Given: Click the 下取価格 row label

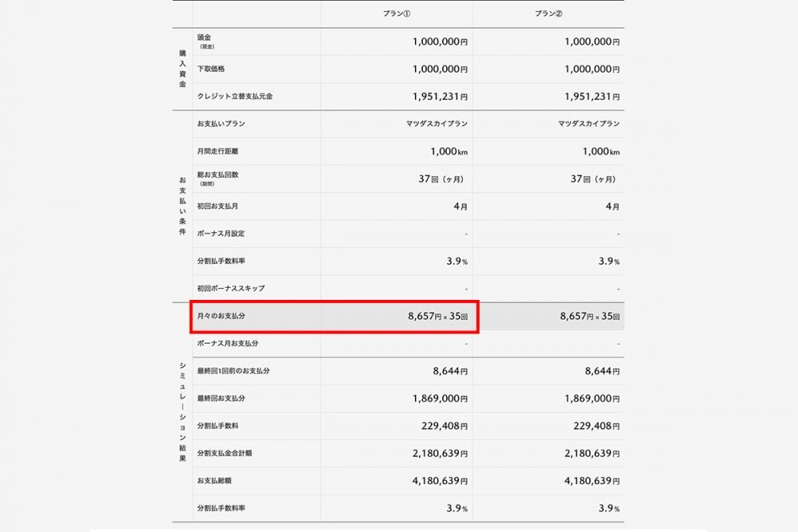Looking at the screenshot, I should point(211,69).
